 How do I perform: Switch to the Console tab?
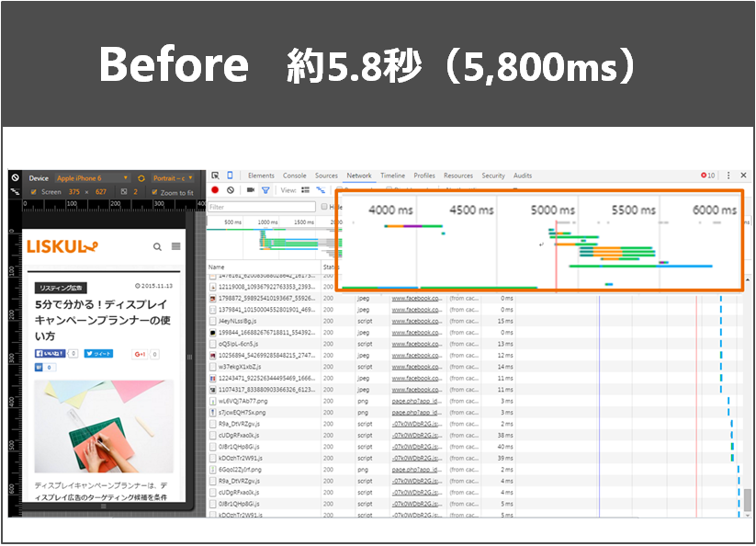point(295,176)
